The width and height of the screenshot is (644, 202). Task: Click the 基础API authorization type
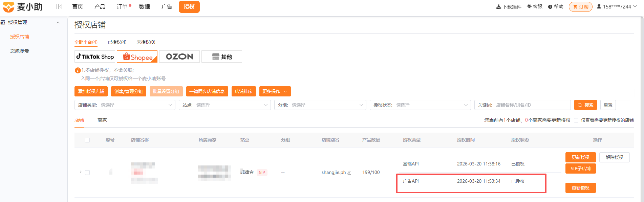click(411, 164)
